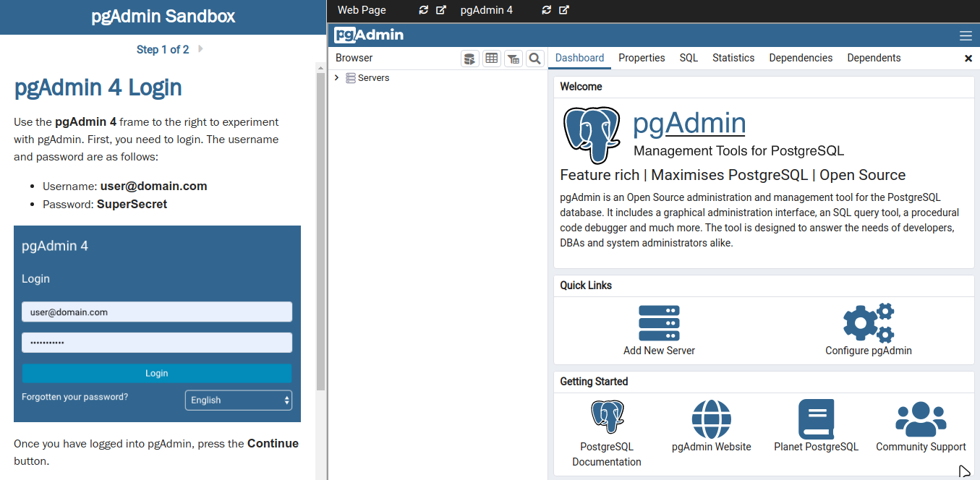Click the password input field
The width and height of the screenshot is (980, 480).
(x=156, y=343)
